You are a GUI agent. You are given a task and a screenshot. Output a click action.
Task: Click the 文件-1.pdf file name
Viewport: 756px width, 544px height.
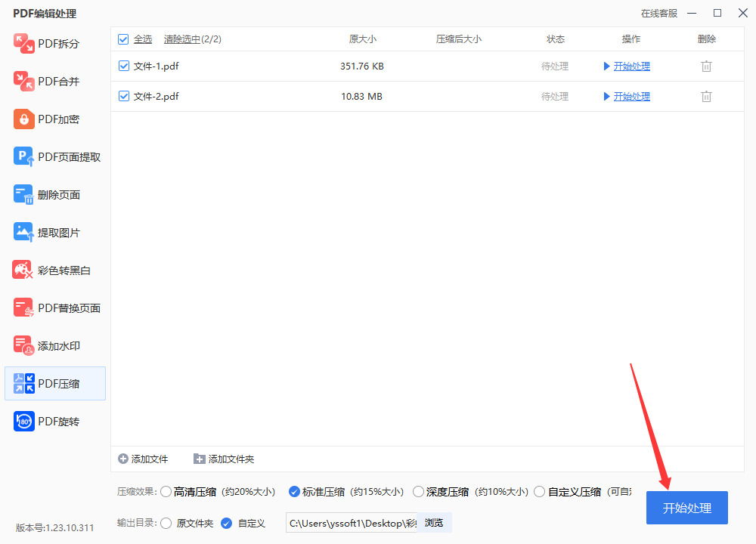point(156,66)
